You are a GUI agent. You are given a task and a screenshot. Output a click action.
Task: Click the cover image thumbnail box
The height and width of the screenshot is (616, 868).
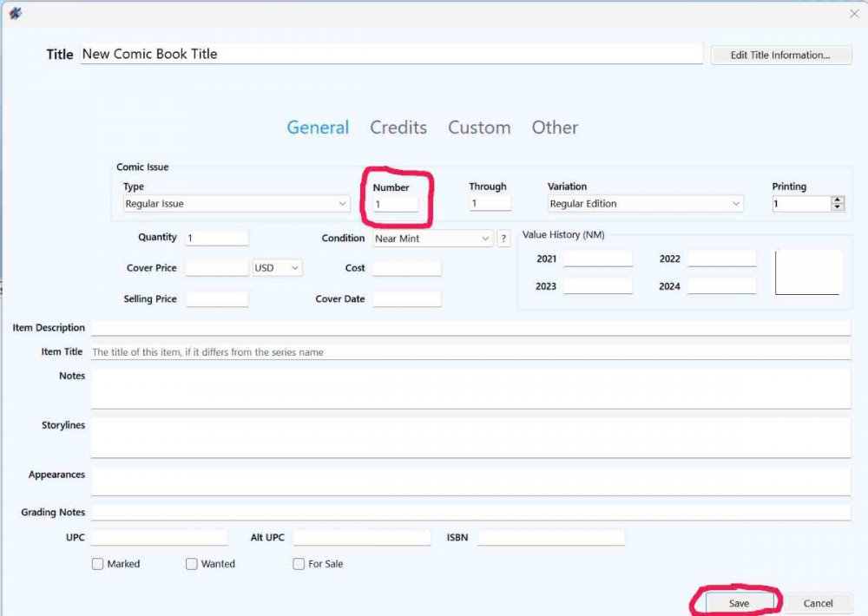tap(808, 272)
